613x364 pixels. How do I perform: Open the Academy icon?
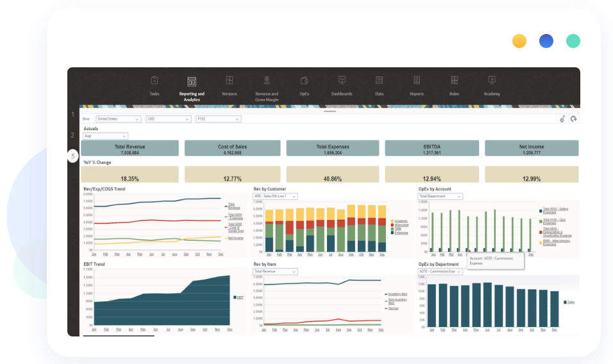coord(492,81)
